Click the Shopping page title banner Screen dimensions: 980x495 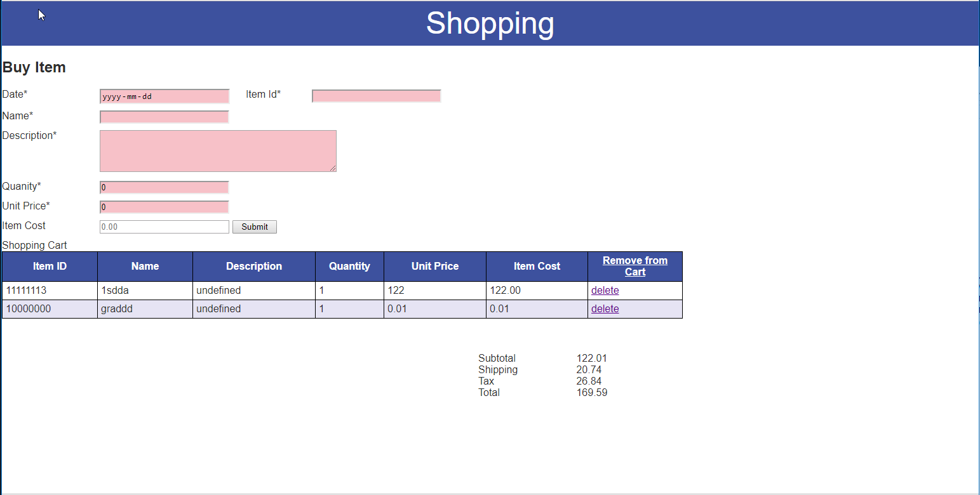(x=490, y=23)
